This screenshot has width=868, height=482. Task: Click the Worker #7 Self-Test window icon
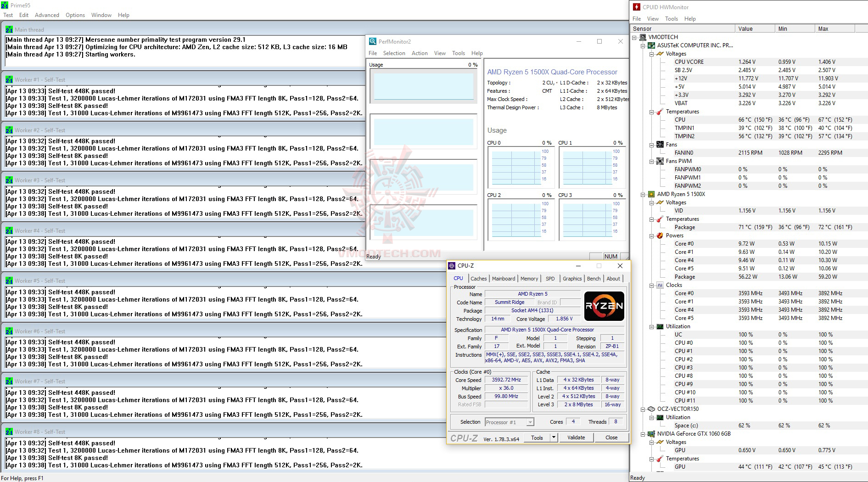(x=9, y=381)
